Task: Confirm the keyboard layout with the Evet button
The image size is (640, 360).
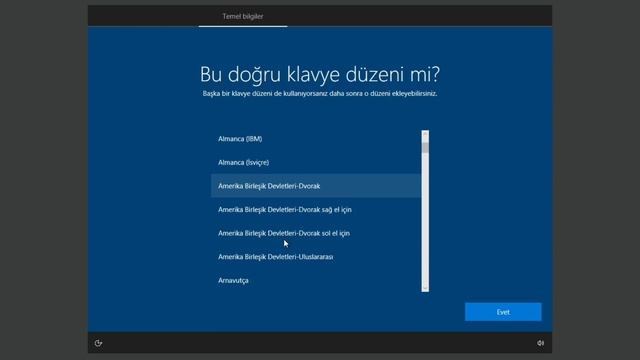Action: click(503, 312)
